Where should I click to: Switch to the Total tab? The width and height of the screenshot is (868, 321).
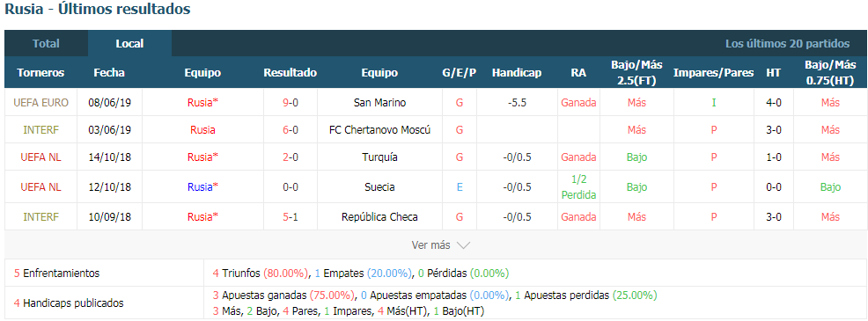click(46, 43)
